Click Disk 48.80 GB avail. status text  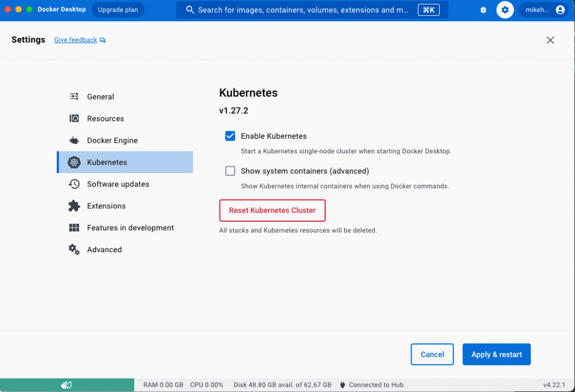[282, 385]
